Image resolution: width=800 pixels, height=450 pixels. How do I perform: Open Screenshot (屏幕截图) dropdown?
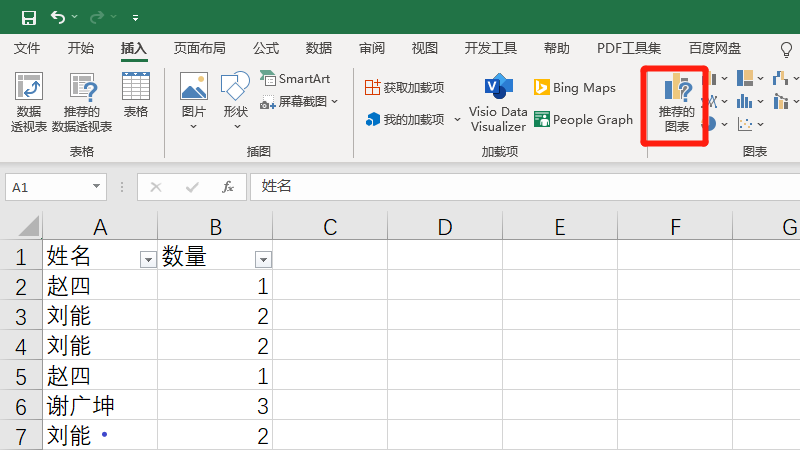(299, 101)
